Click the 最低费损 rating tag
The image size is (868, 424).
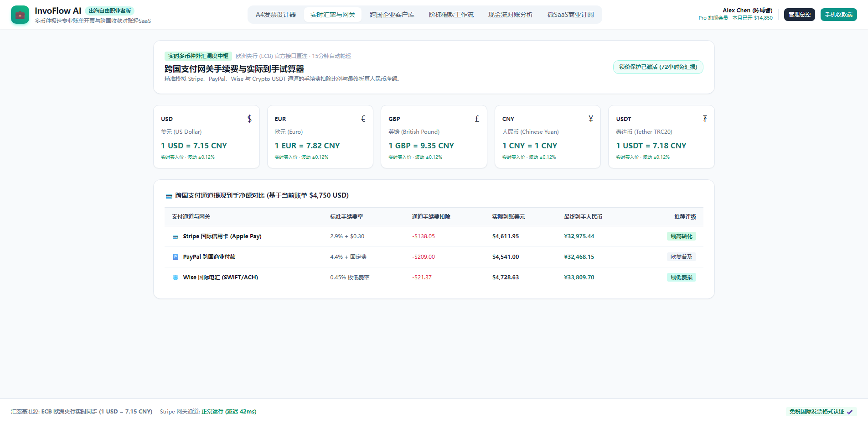681,277
